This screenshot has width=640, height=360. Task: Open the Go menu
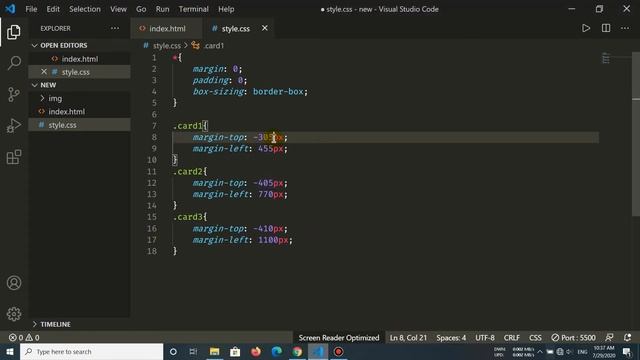point(141,9)
